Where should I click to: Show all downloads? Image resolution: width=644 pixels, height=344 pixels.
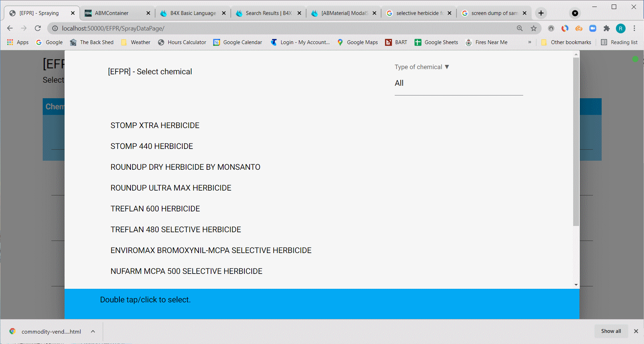tap(611, 331)
